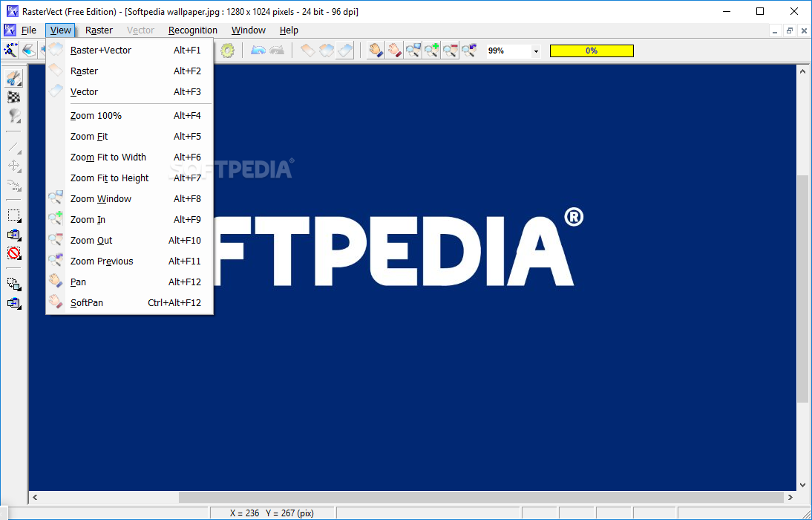Click the red prohibition sign tool
The width and height of the screenshot is (812, 520).
(13, 253)
